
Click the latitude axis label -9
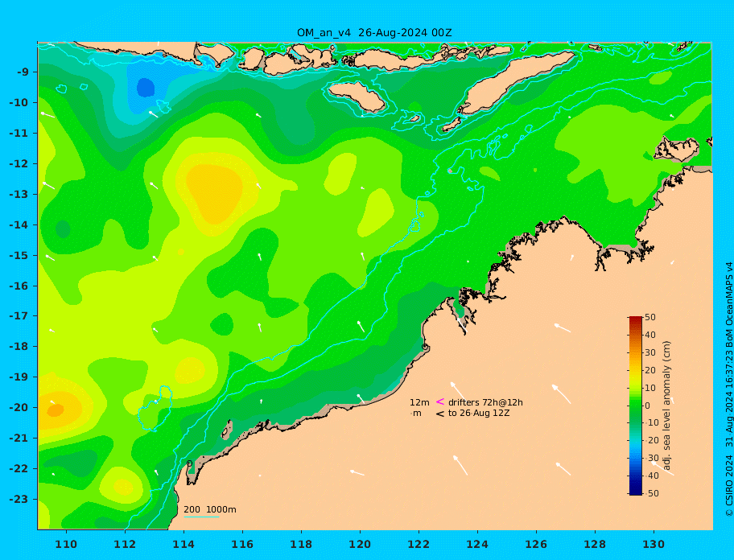coord(23,72)
